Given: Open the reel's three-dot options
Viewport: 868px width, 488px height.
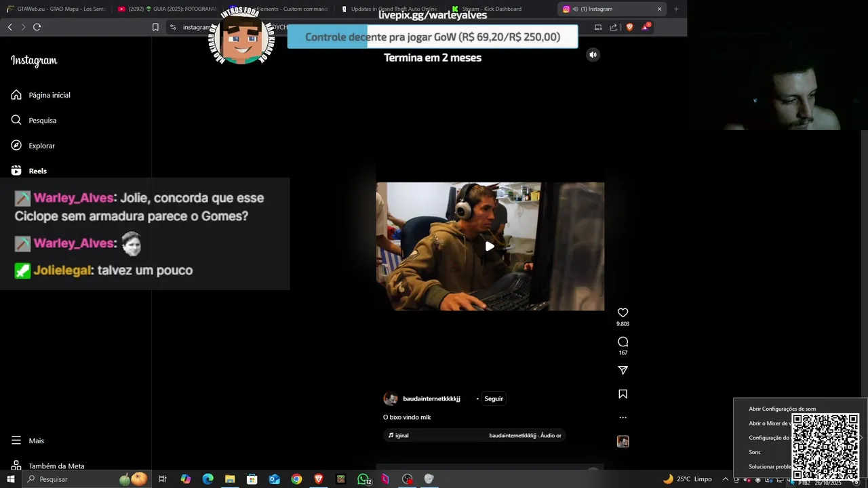Looking at the screenshot, I should pyautogui.click(x=623, y=418).
